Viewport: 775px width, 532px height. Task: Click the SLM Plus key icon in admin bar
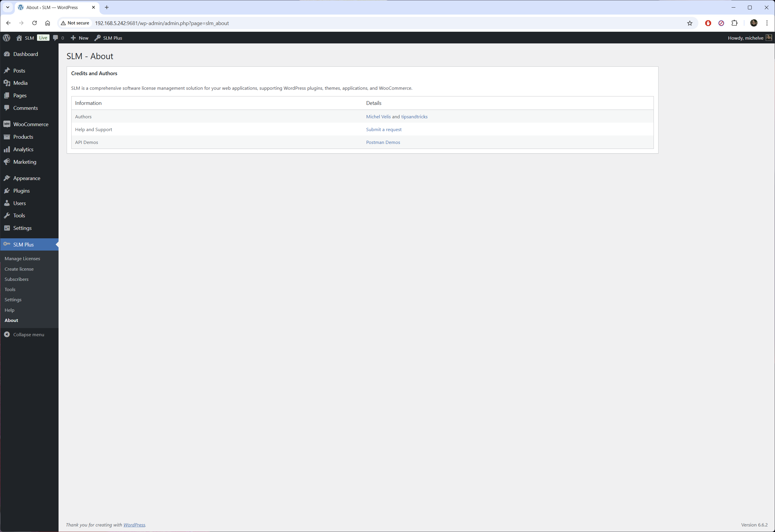tap(97, 38)
